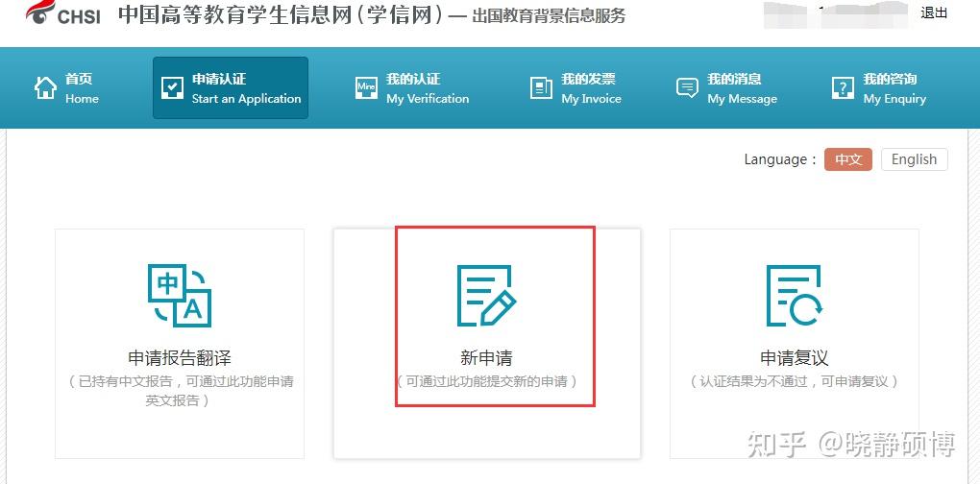980x484 pixels.
Task: Click the My Enquiry question mark icon
Action: [x=843, y=88]
